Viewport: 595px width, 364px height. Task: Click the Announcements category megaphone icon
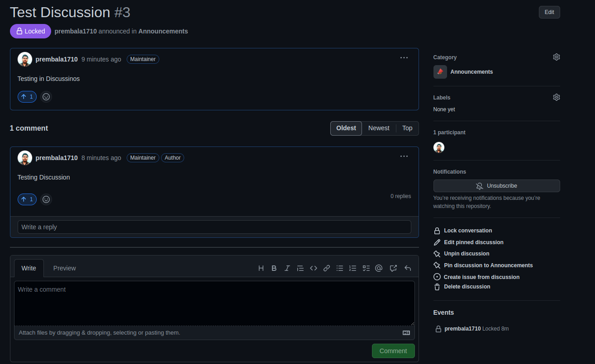pos(440,72)
